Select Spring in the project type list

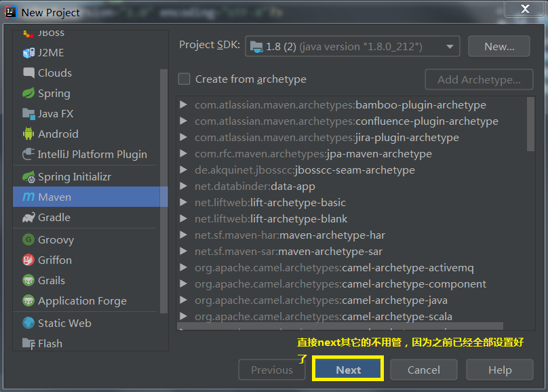pyautogui.click(x=86, y=94)
